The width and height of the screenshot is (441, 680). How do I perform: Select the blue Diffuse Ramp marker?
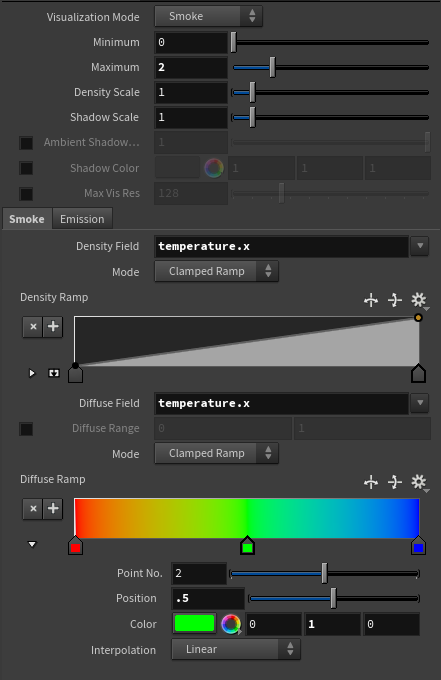coord(418,546)
